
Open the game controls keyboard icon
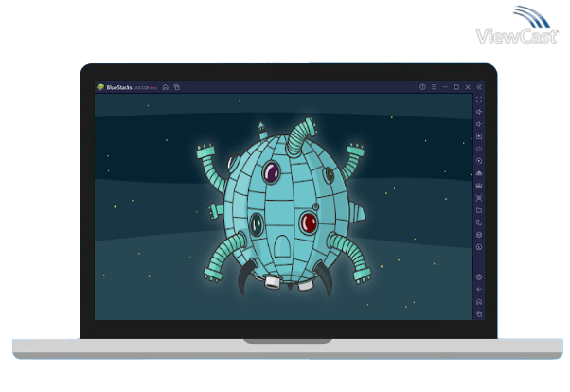[479, 149]
